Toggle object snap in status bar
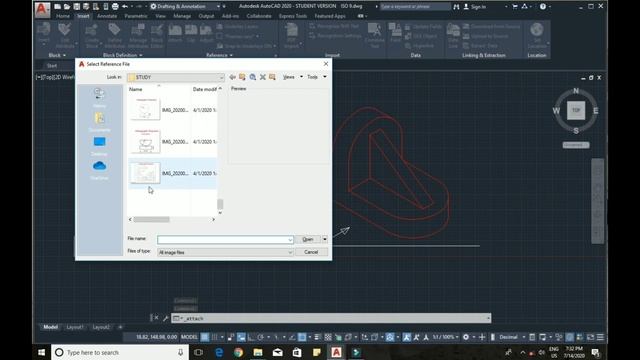 coord(302,337)
